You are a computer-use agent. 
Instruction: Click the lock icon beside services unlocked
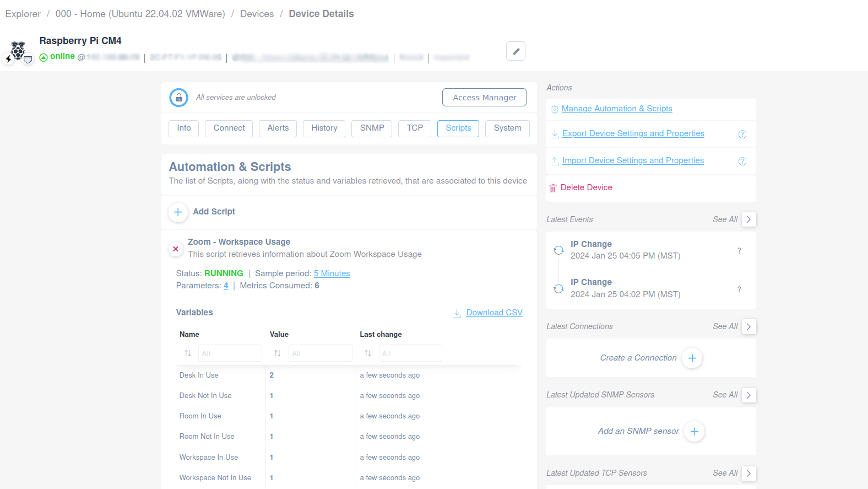[x=178, y=98]
